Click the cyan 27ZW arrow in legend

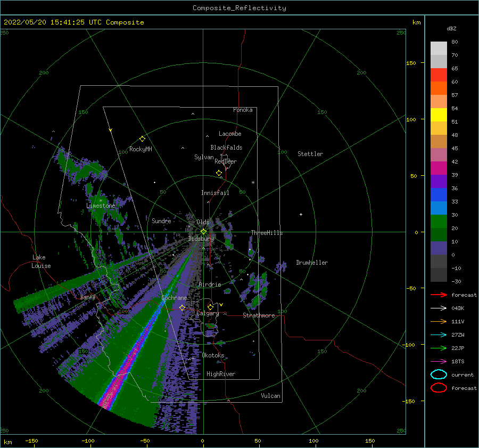point(439,335)
